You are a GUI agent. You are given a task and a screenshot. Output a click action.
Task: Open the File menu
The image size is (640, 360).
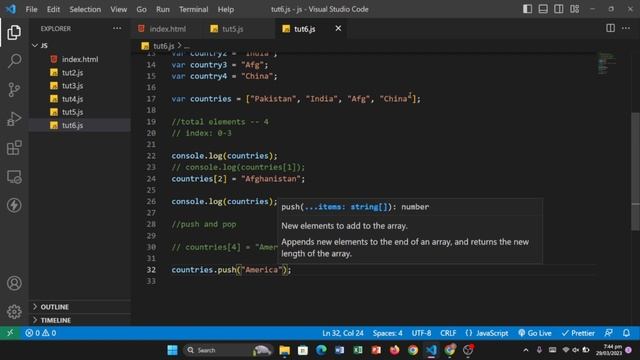(x=31, y=9)
